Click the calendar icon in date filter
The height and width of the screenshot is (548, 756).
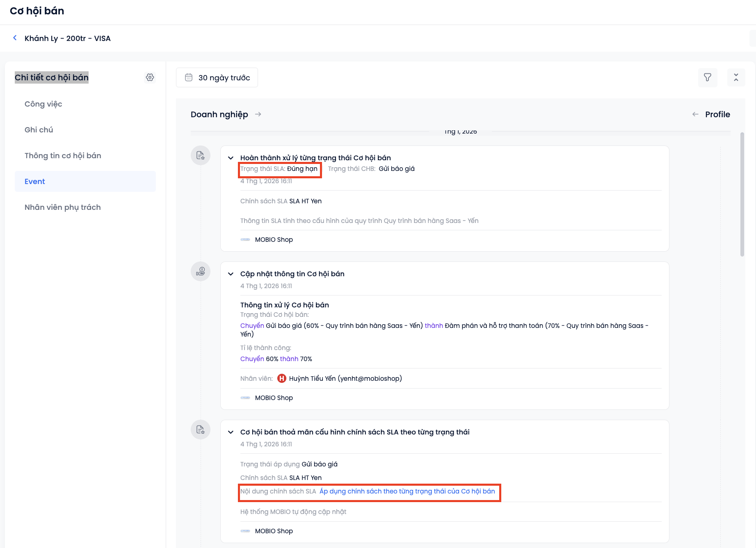(189, 77)
